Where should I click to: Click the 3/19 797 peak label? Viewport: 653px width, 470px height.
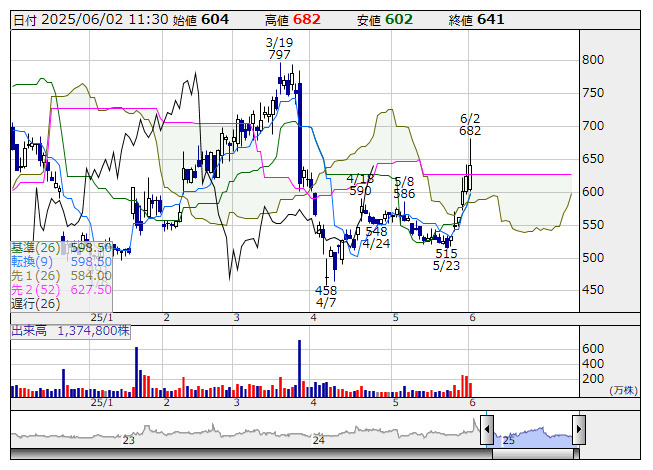tap(279, 48)
